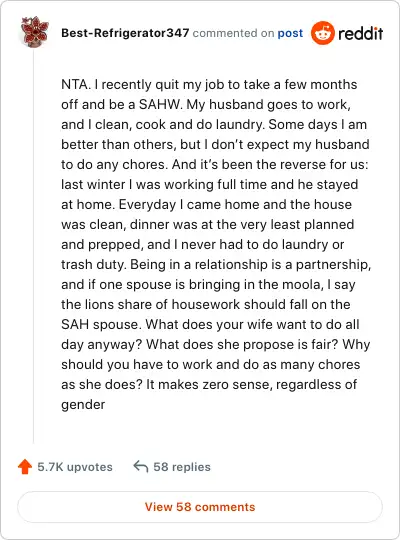The height and width of the screenshot is (540, 400).
Task: Click the curved reply arrow icon
Action: [x=141, y=466]
